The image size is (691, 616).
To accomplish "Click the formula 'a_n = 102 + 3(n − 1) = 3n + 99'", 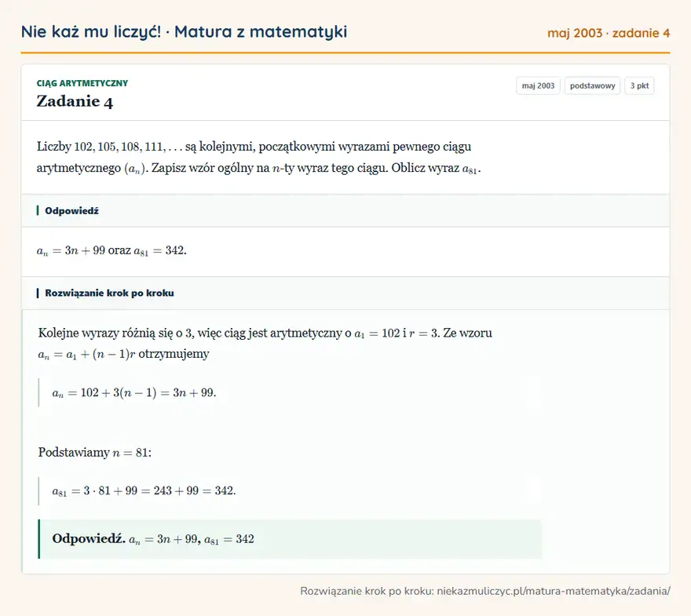I will click(x=134, y=393).
